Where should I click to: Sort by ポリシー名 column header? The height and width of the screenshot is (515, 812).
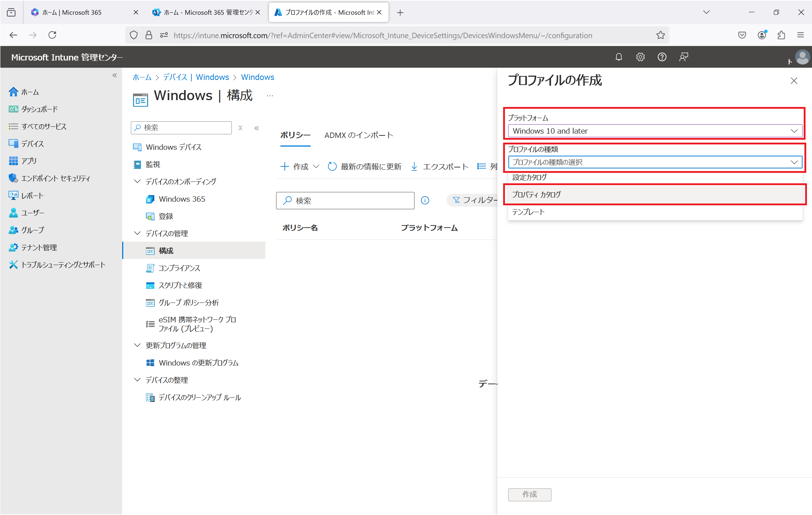(x=300, y=228)
